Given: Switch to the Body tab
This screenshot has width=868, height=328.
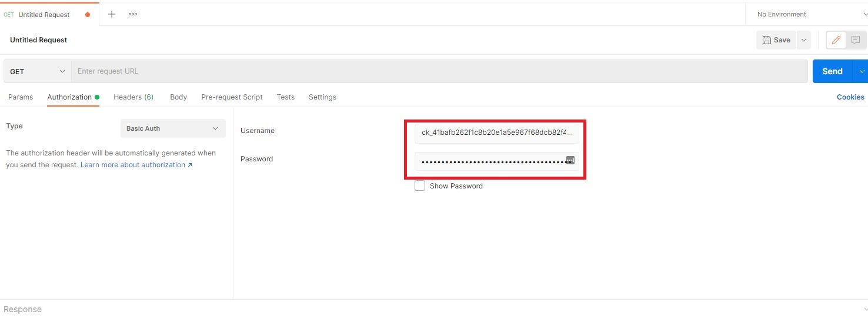Looking at the screenshot, I should [178, 97].
